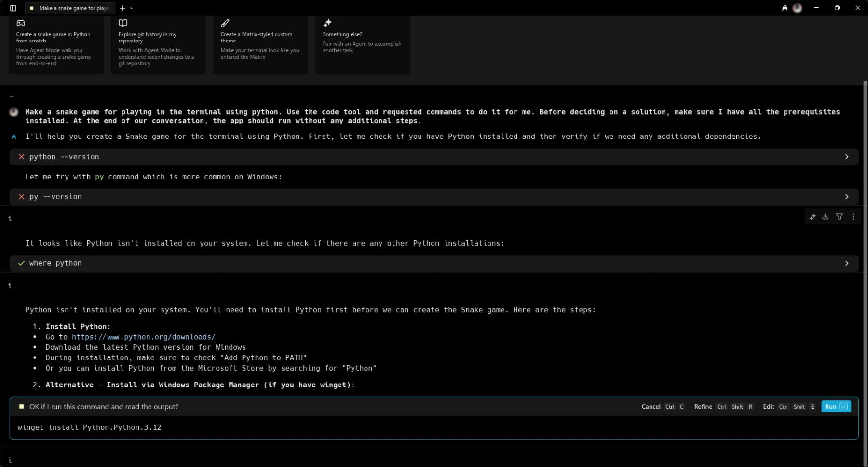Click the scrollbar on the right edge
Image resolution: width=868 pixels, height=467 pixels.
pos(865,193)
